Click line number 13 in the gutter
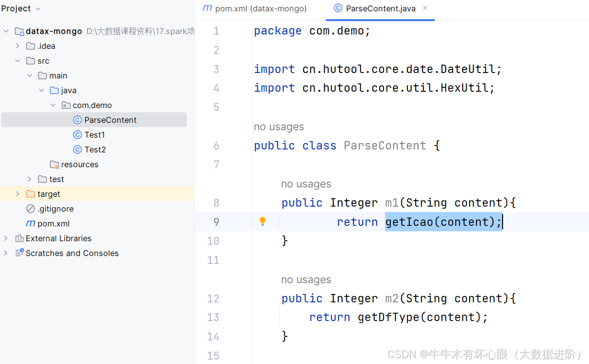 (x=213, y=317)
